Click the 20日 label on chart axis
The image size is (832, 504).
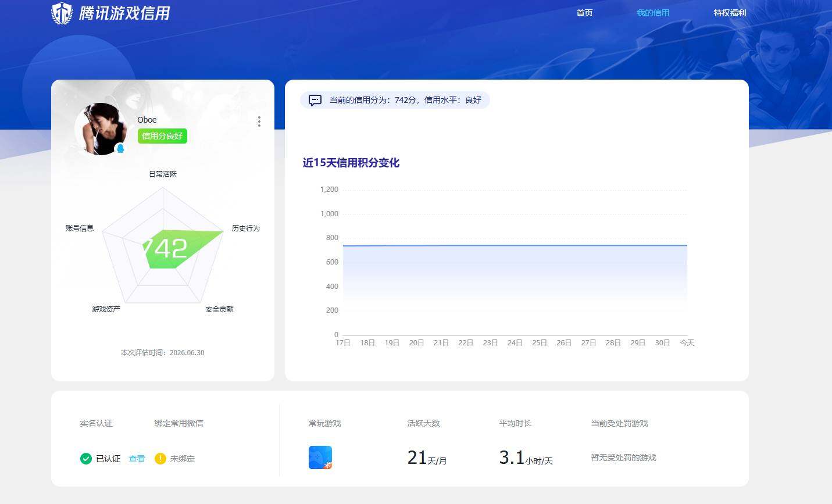[416, 343]
